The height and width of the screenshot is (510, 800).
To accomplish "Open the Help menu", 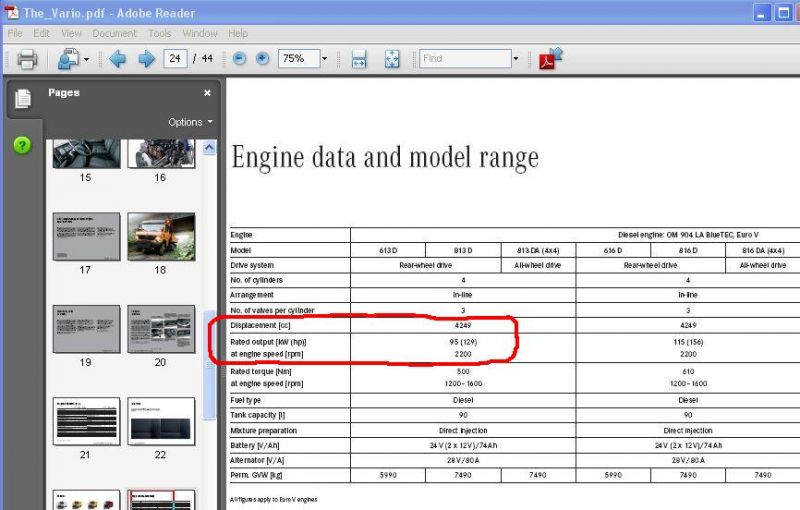I will pos(238,33).
